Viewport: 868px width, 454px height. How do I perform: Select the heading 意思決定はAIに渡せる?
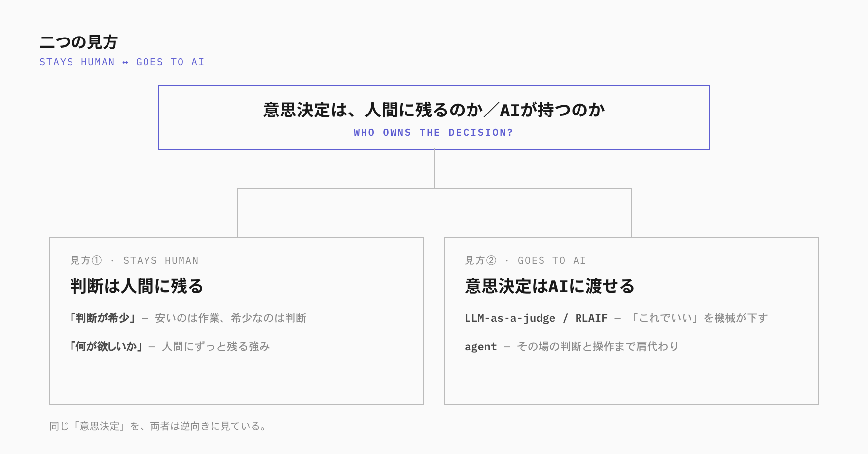click(x=549, y=286)
